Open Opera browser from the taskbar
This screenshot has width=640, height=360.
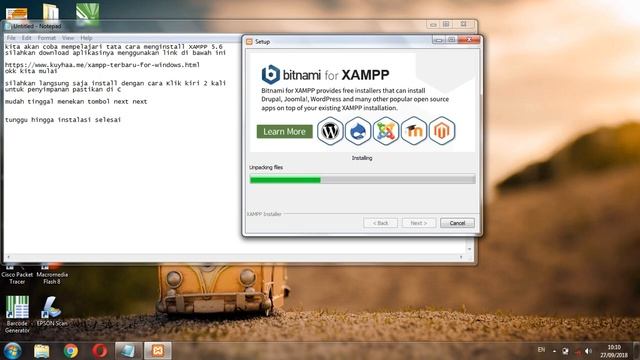[100, 351]
